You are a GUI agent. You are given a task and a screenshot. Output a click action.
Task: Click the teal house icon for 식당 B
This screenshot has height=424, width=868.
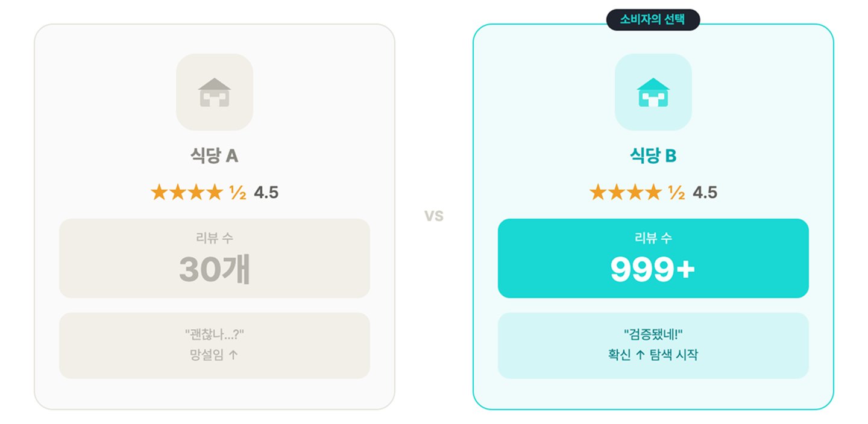pyautogui.click(x=653, y=92)
